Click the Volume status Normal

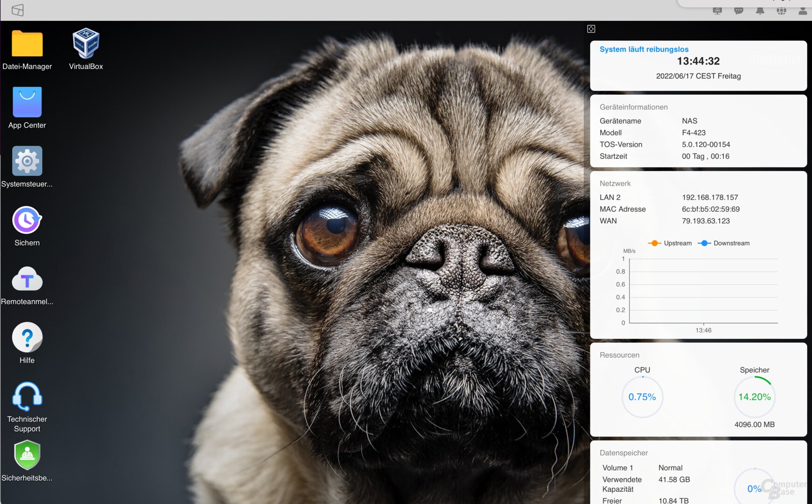click(x=670, y=468)
